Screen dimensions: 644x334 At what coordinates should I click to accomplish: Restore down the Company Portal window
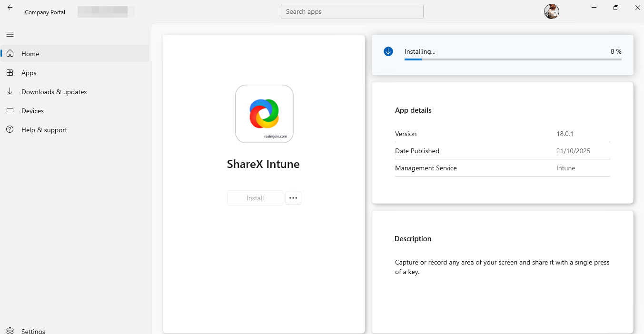616,8
